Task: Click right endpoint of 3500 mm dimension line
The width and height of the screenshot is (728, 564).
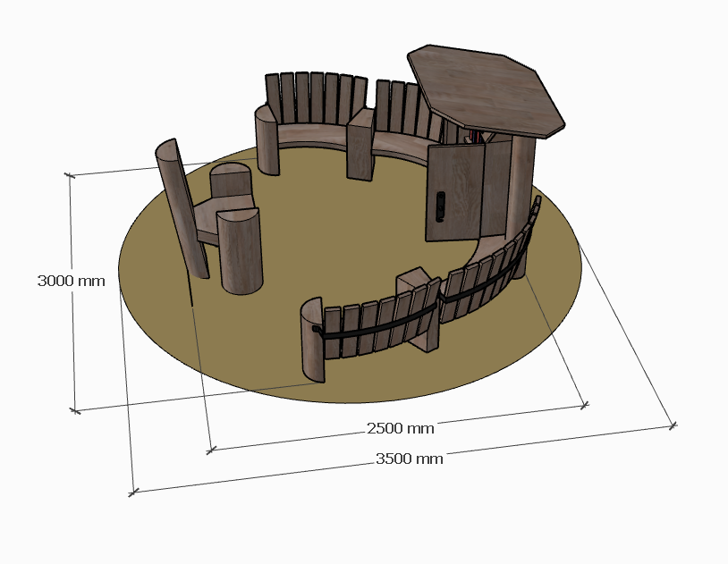Action: coord(673,426)
